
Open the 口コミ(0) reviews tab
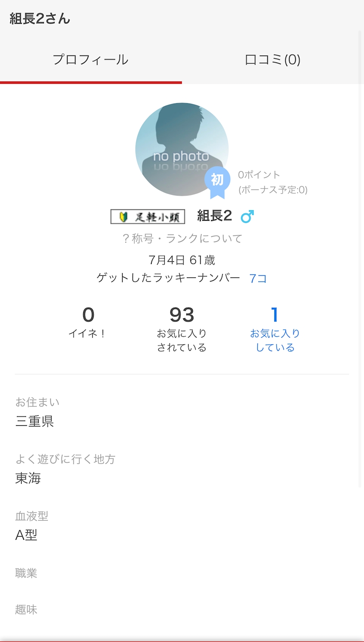[x=273, y=60]
